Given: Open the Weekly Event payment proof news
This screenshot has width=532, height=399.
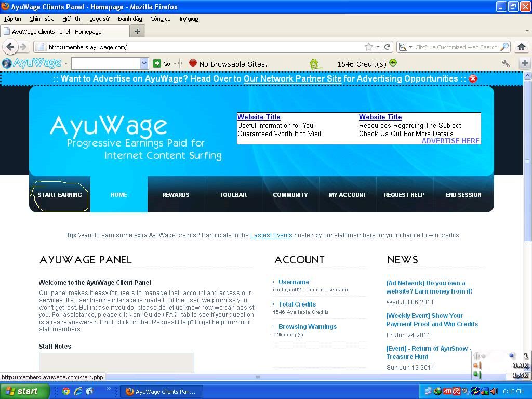Looking at the screenshot, I should 432,320.
